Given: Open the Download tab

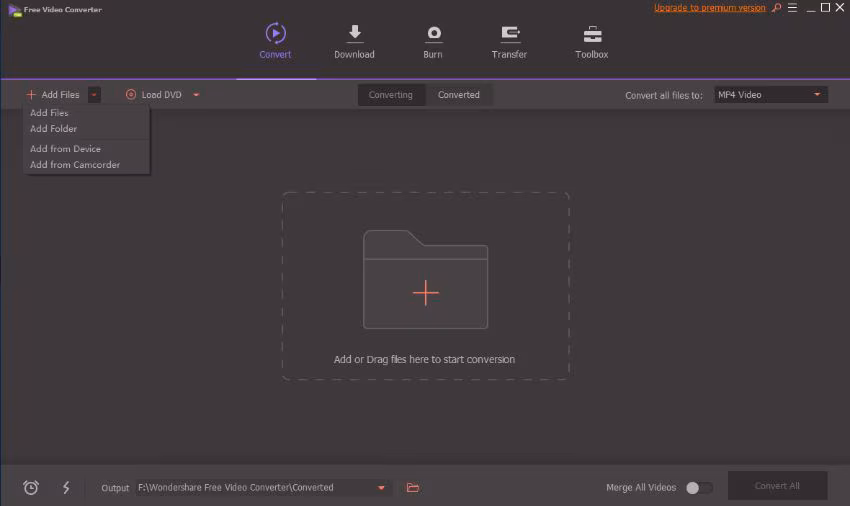Looking at the screenshot, I should (x=355, y=41).
